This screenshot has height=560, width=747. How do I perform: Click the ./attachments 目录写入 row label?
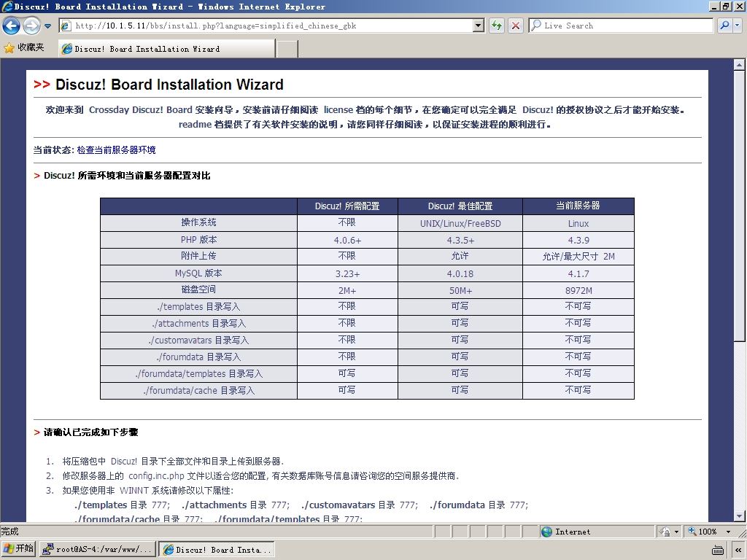(198, 323)
